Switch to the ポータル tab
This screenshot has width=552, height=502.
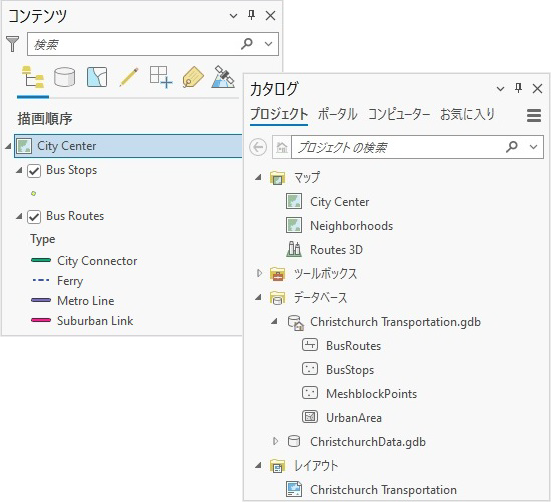[337, 114]
